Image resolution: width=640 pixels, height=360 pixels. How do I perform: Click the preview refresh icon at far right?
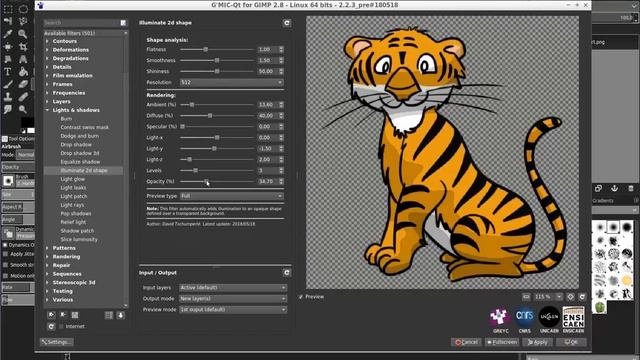[582, 297]
